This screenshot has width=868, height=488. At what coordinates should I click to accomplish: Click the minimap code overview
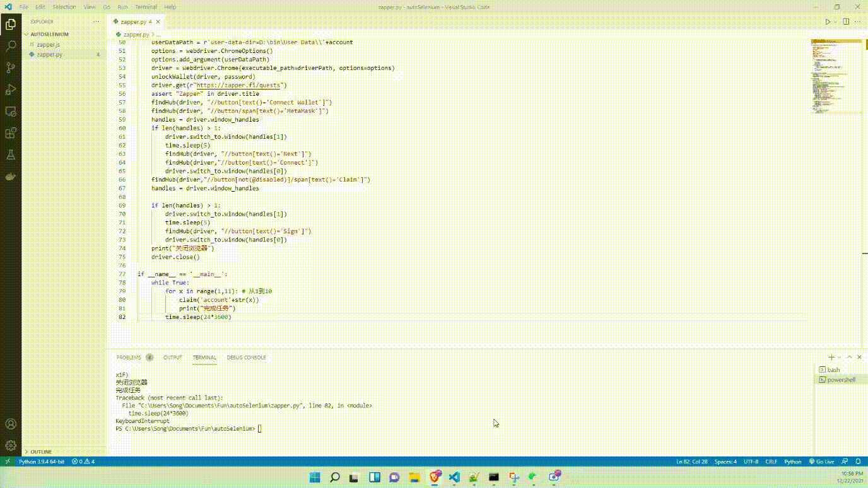pos(836,76)
